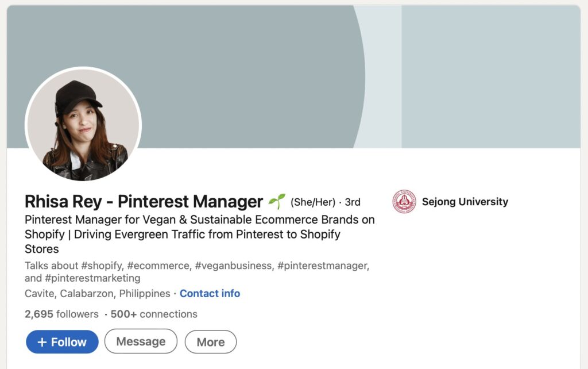View the 2,695 followers count
Viewport: 588px width, 369px height.
coord(61,314)
